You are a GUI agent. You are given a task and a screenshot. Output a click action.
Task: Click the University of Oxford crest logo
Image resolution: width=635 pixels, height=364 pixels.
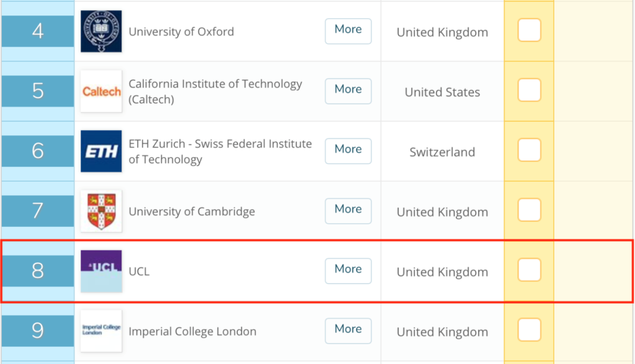coord(101,31)
